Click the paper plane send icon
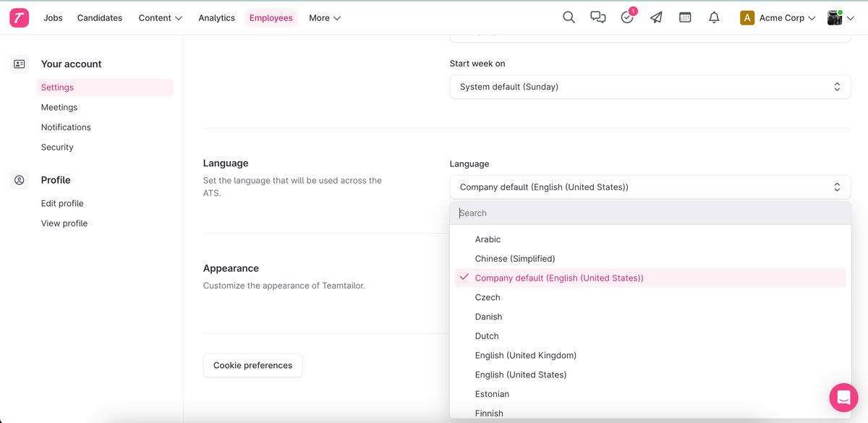This screenshot has width=868, height=423. (656, 18)
